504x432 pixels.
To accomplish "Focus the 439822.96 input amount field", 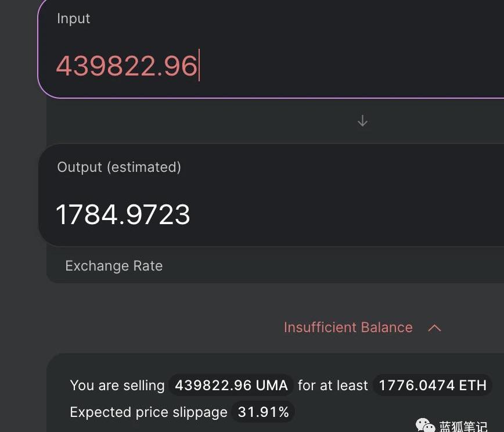I will 127,66.
